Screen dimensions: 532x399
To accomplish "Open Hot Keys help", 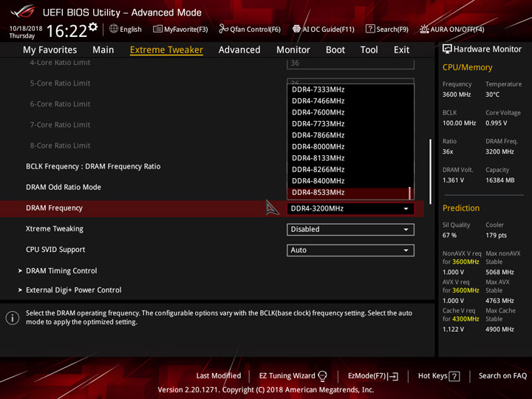I will coord(439,376).
